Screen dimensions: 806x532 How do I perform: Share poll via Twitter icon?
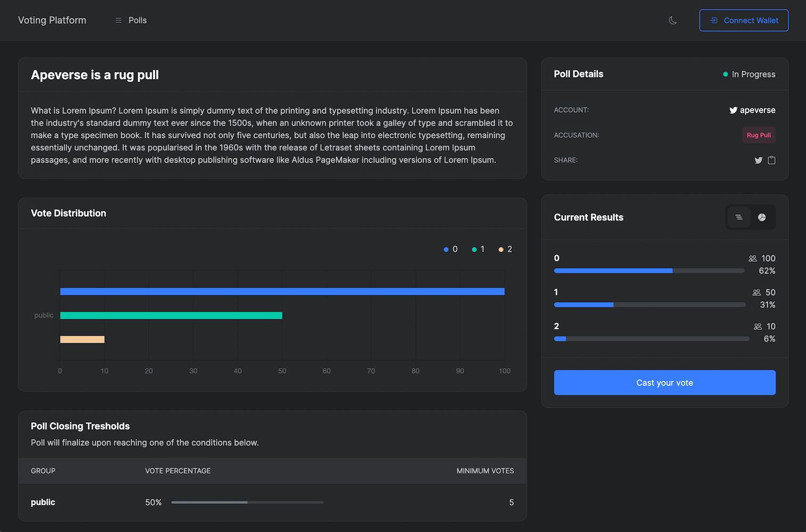pos(759,160)
